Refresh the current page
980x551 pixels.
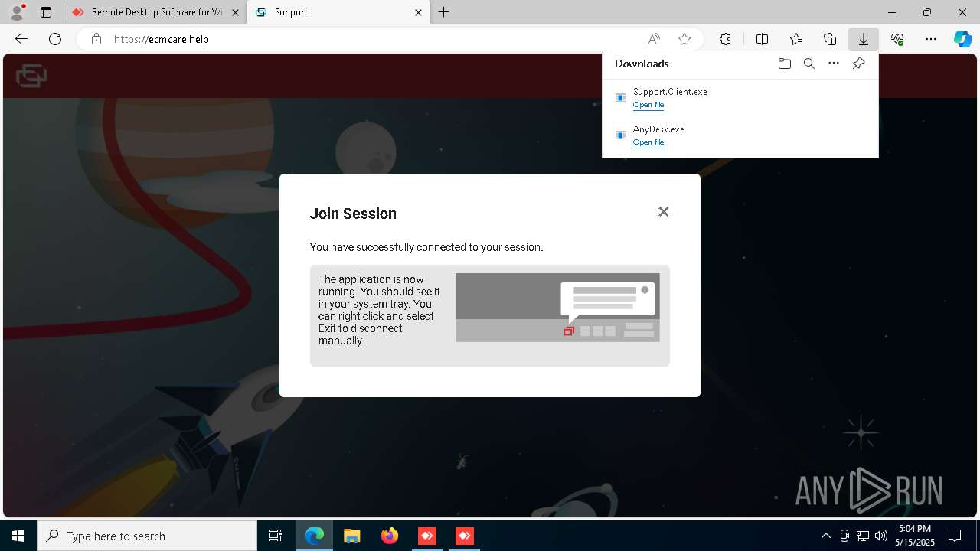pyautogui.click(x=55, y=39)
